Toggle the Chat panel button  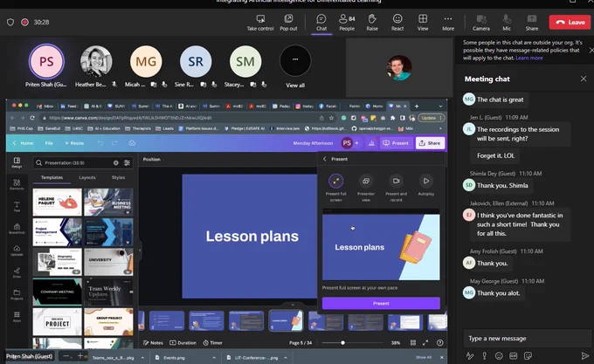(321, 23)
